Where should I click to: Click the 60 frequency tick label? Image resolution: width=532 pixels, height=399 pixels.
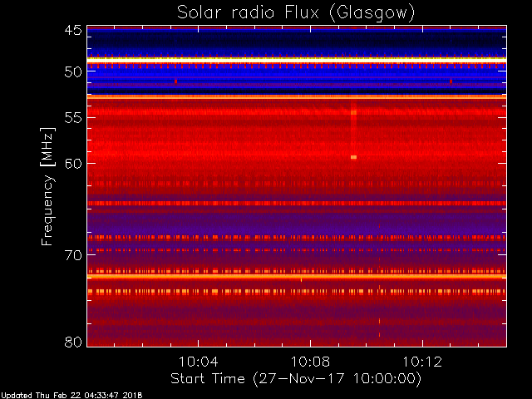click(x=73, y=164)
